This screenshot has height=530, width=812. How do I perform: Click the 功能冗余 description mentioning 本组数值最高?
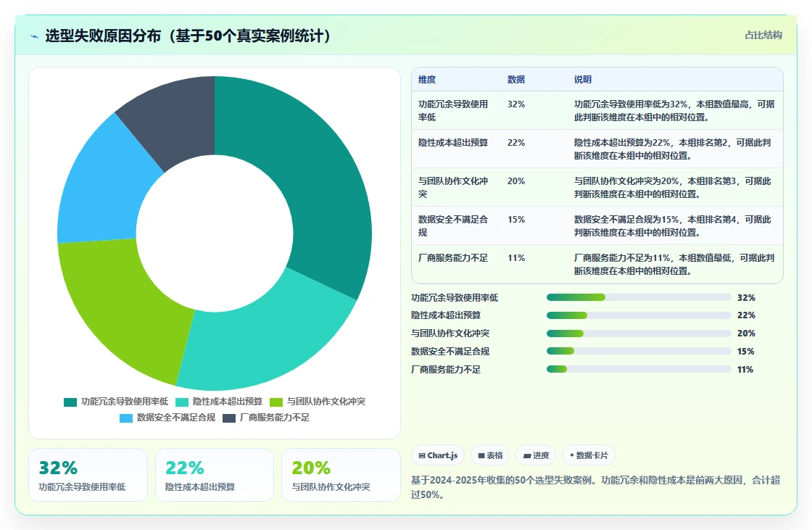click(674, 110)
